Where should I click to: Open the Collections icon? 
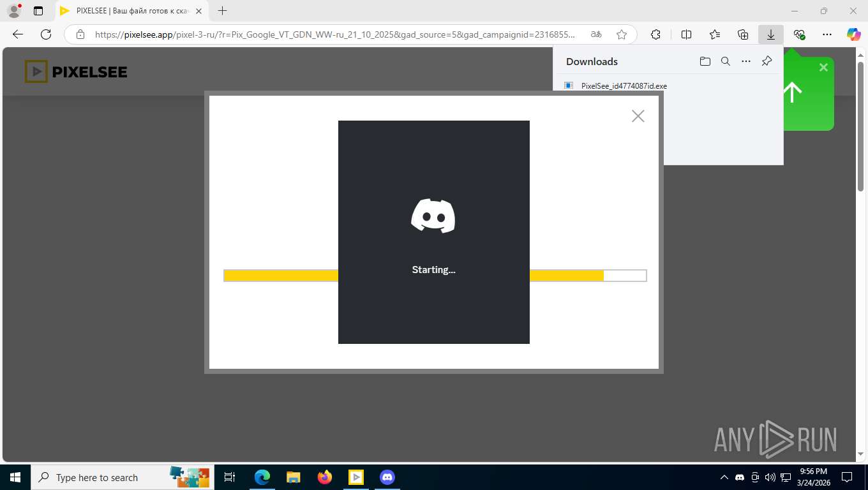click(x=743, y=34)
